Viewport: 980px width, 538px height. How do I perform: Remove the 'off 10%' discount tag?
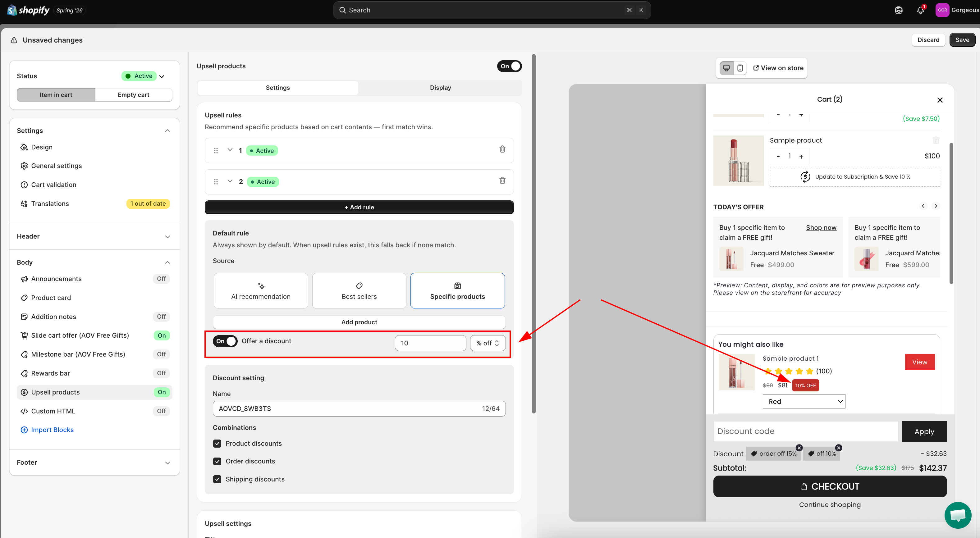pos(839,448)
